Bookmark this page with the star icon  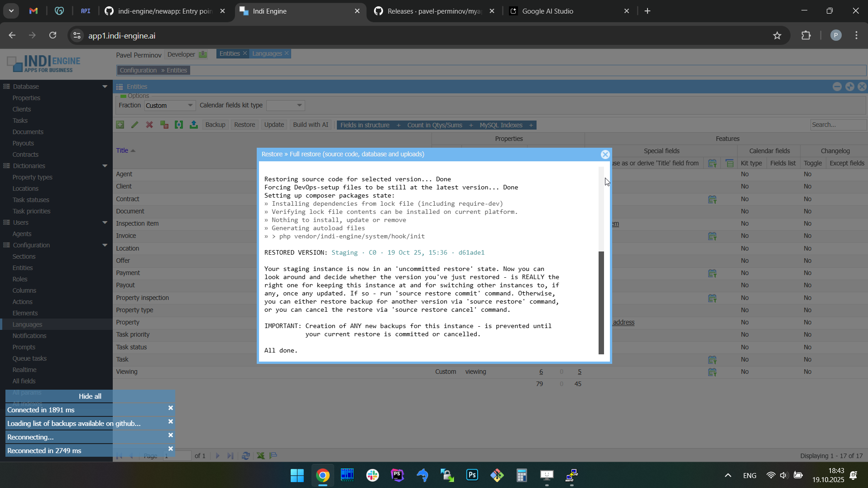point(777,36)
